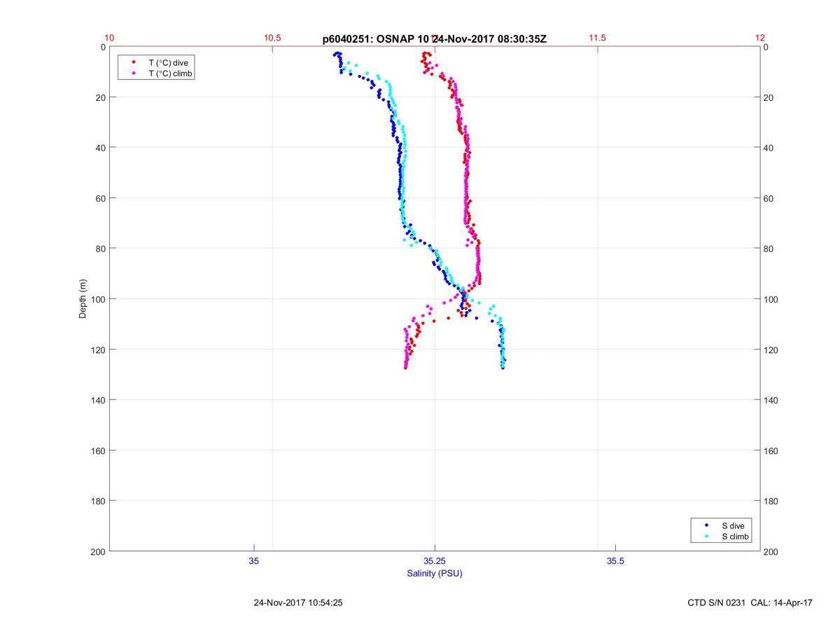Click the 80 tick on the right depth axis

point(769,249)
